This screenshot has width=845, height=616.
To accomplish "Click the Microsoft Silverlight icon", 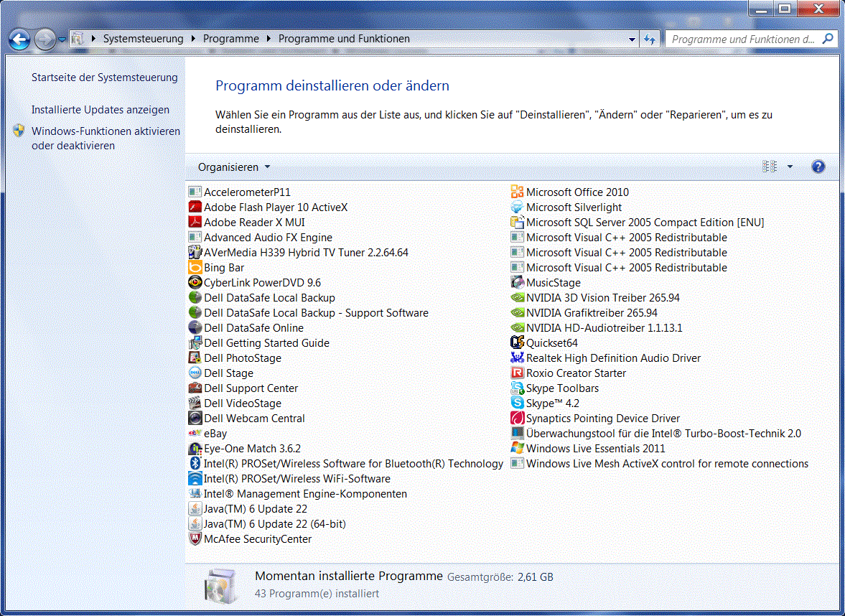I will 517,207.
